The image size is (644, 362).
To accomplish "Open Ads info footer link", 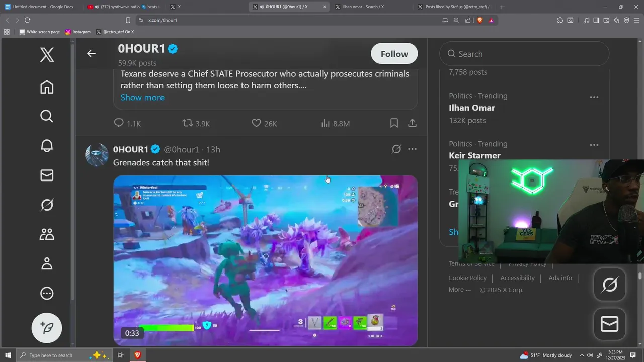I will 560,278.
